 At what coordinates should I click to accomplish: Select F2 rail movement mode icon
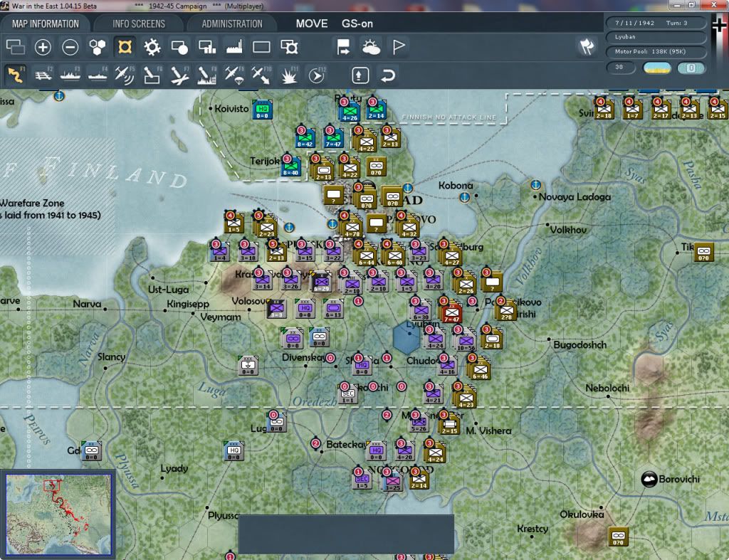(x=43, y=75)
